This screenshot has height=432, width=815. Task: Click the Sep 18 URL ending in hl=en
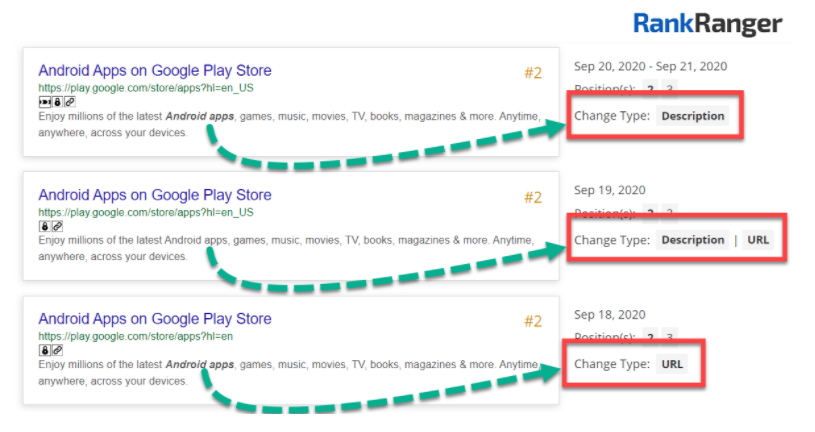pos(136,336)
